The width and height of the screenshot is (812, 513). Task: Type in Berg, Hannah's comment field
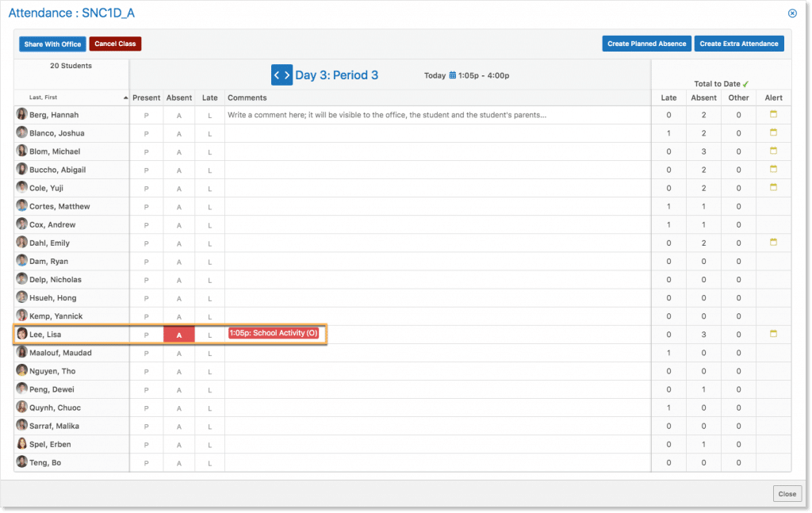click(x=436, y=115)
